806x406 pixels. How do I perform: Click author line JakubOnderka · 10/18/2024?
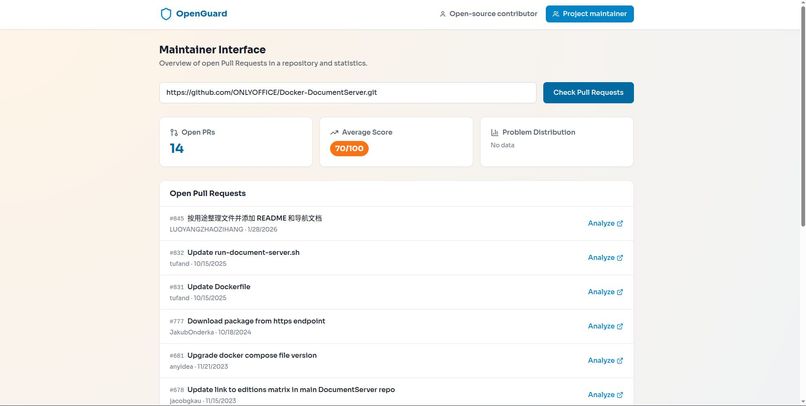coord(210,333)
